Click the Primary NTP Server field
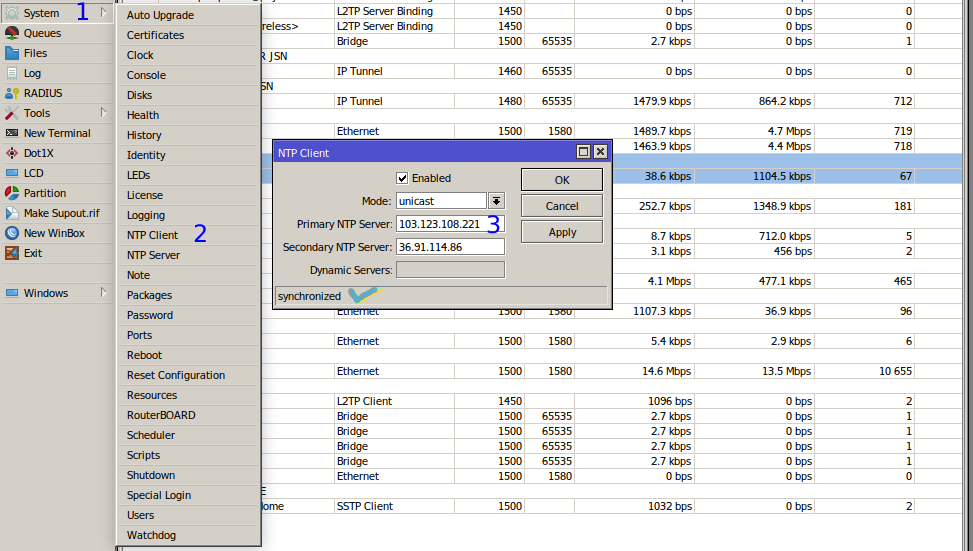 pyautogui.click(x=451, y=224)
